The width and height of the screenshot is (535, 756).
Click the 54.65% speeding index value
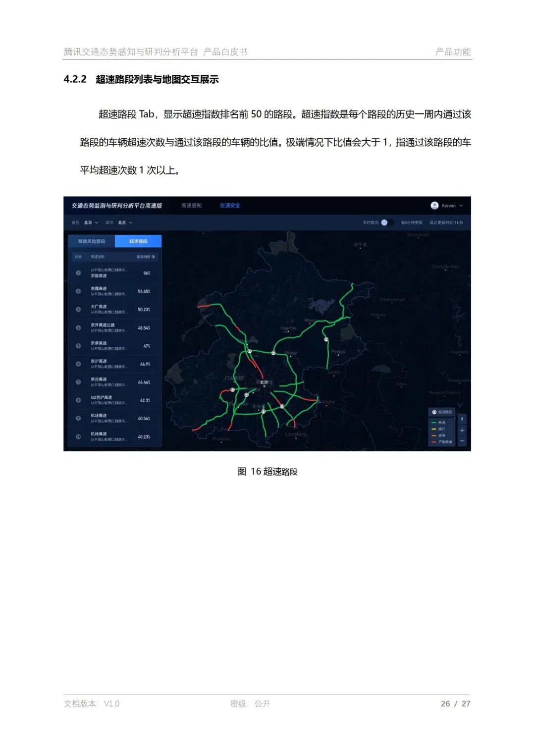tap(144, 291)
